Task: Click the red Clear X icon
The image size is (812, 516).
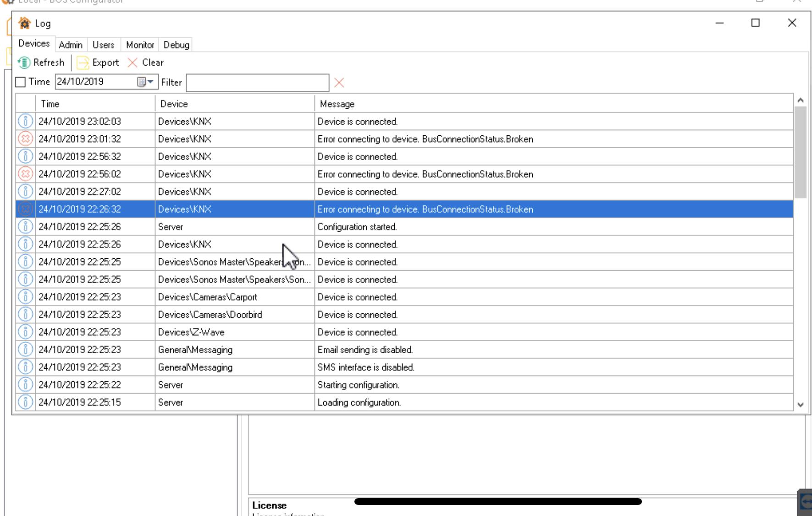Action: click(133, 62)
